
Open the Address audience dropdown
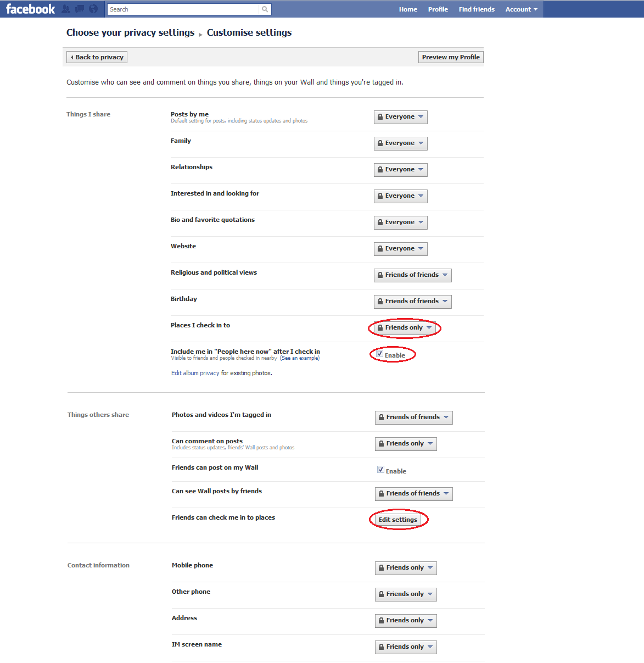[406, 621]
